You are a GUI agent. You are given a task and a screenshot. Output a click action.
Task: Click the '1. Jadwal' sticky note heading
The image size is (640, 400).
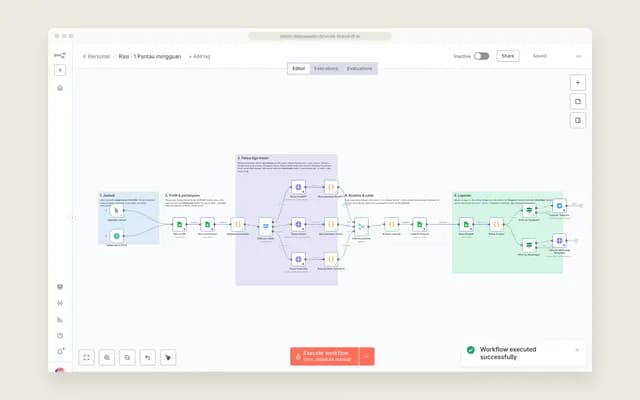[x=107, y=196]
